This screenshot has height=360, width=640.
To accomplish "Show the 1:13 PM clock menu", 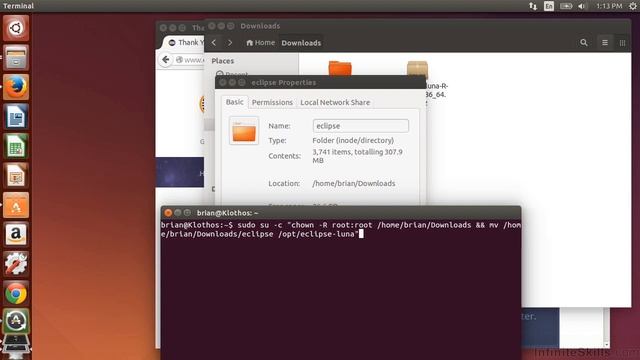I will pyautogui.click(x=609, y=6).
